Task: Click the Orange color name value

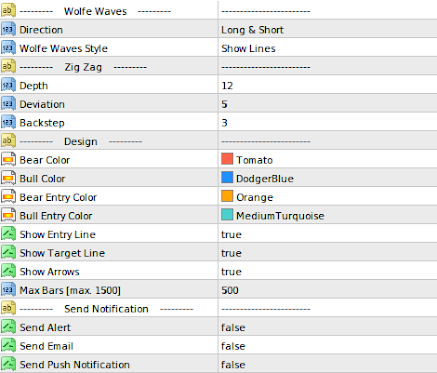Action: 254,197
